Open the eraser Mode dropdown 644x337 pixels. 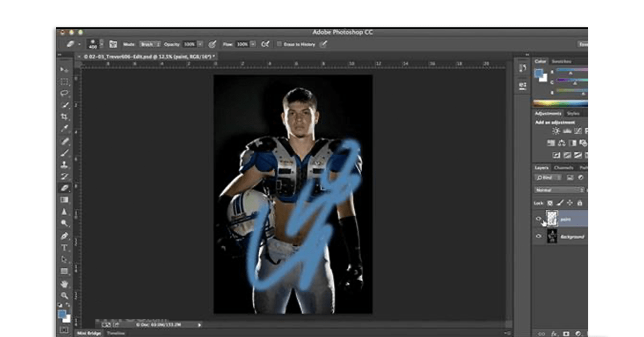[x=150, y=45]
